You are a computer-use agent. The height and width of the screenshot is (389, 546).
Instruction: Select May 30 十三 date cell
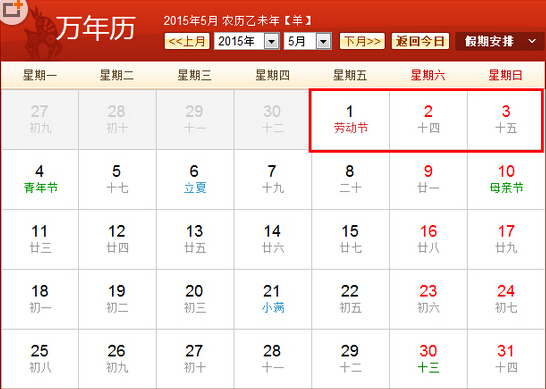click(x=428, y=359)
